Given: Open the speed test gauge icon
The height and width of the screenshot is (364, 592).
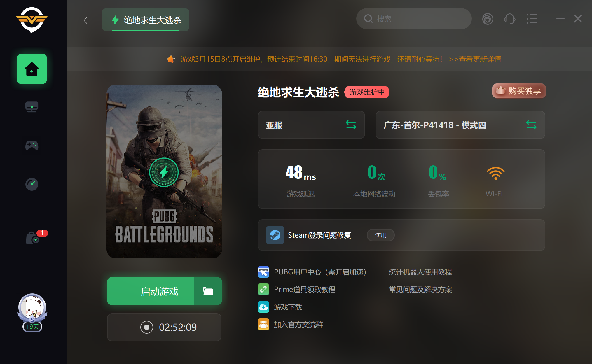Looking at the screenshot, I should [x=32, y=184].
